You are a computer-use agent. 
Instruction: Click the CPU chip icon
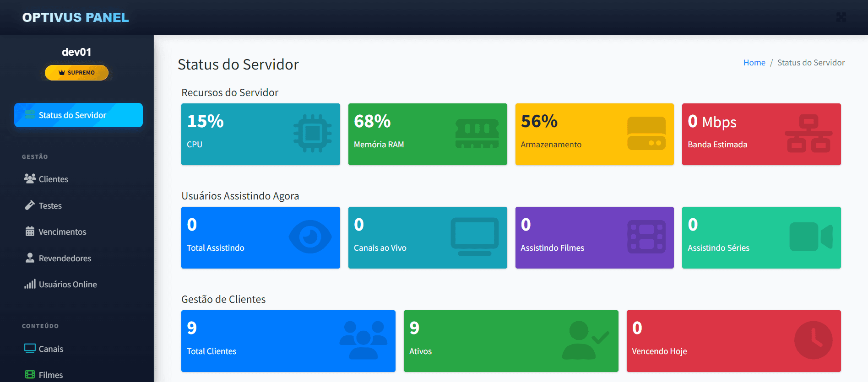(312, 134)
